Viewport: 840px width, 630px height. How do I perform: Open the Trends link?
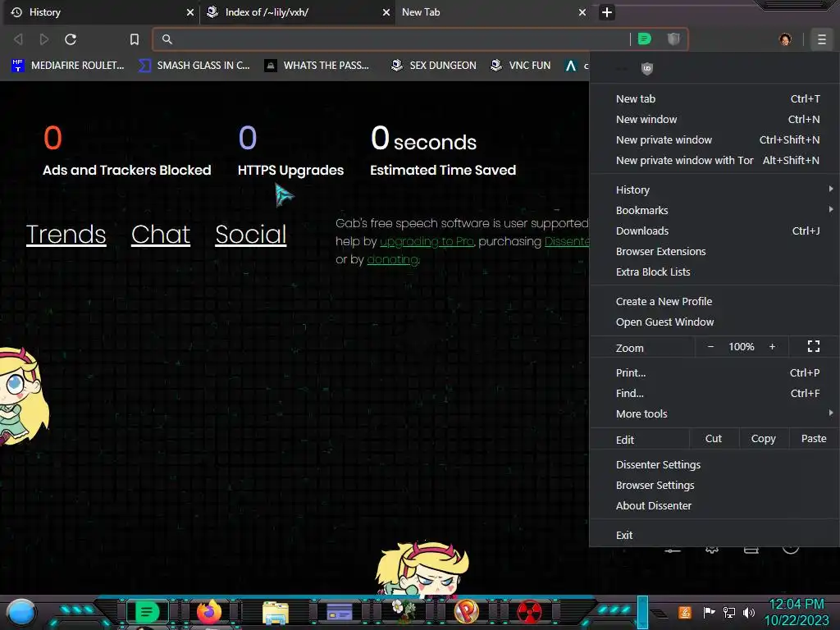[x=66, y=235]
